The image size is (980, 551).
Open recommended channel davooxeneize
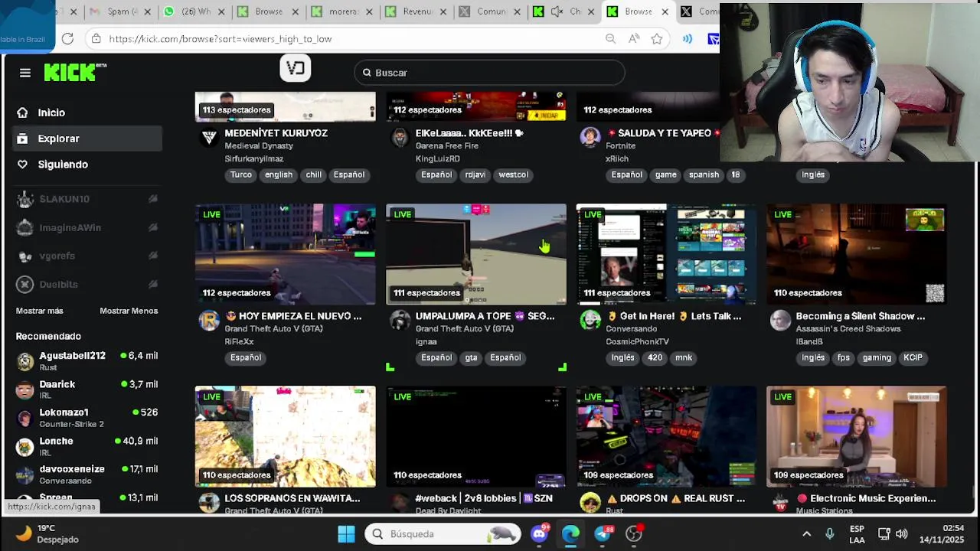click(87, 474)
